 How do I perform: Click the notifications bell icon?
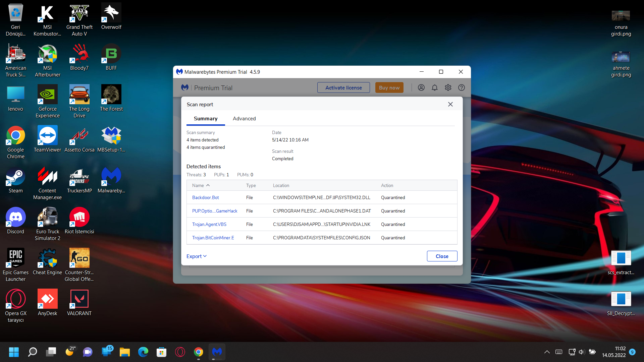(435, 87)
